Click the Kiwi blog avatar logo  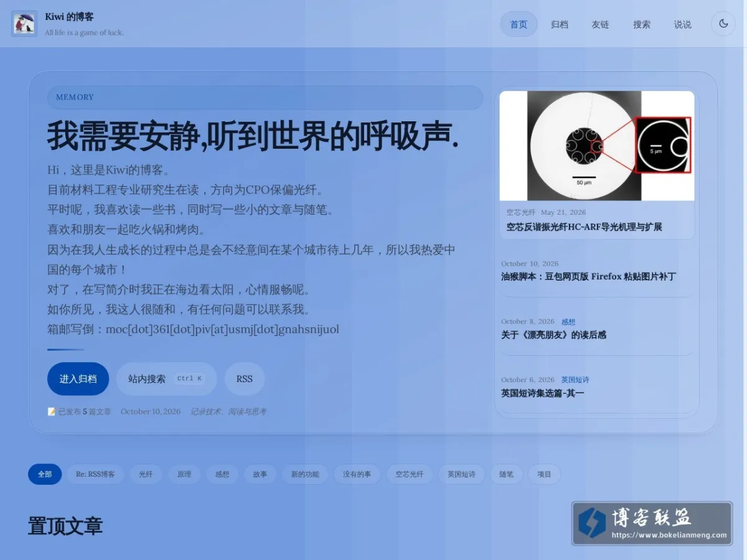click(24, 24)
